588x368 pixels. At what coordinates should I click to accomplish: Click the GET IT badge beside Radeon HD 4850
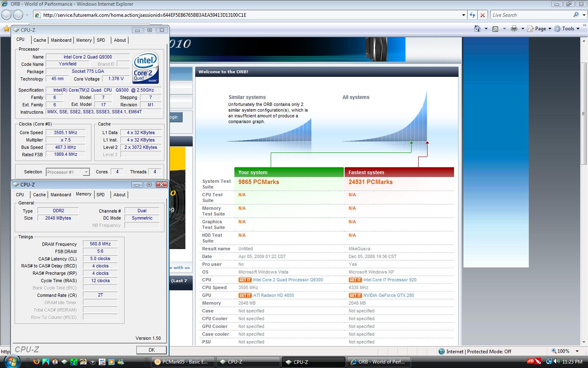tap(245, 295)
